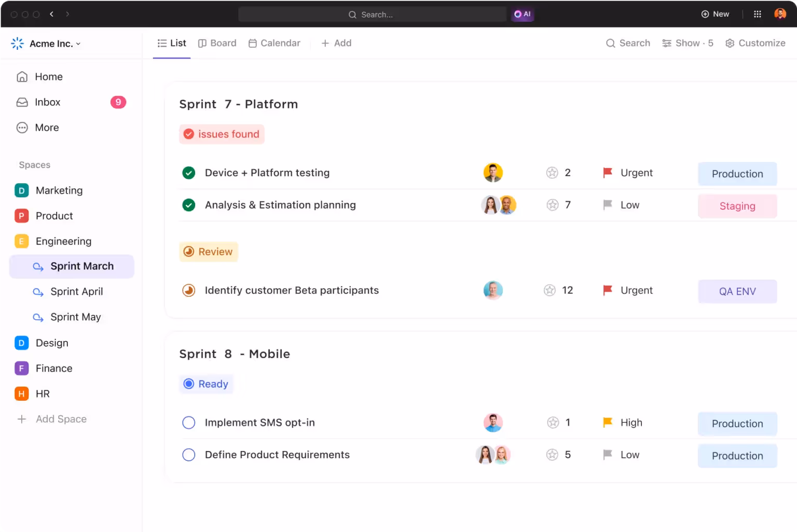Viewport: 797px width, 532px height.
Task: Open the apps grid icon top right
Action: (757, 13)
